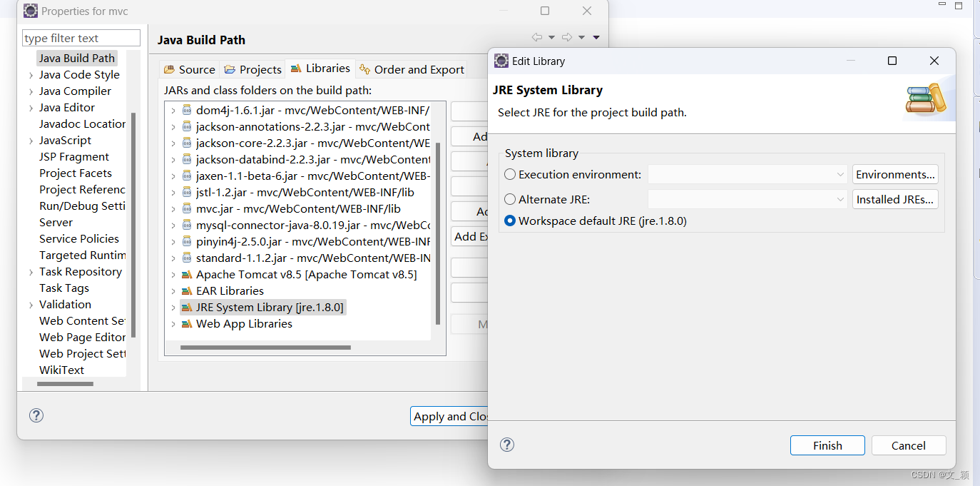Click the help icon in Edit Library dialog
Image resolution: width=980 pixels, height=486 pixels.
click(x=507, y=445)
